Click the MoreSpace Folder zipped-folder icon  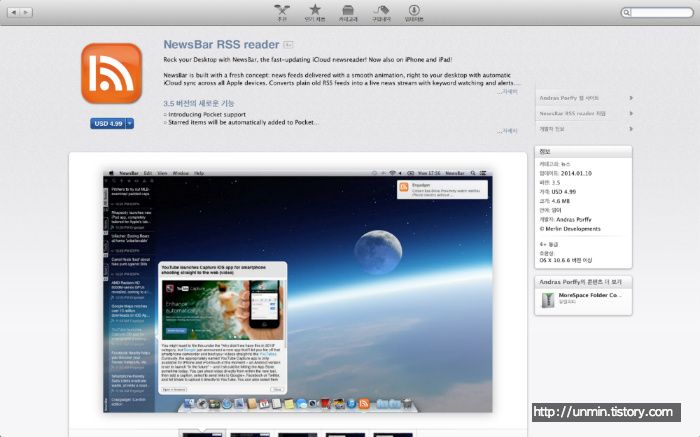[x=548, y=300]
